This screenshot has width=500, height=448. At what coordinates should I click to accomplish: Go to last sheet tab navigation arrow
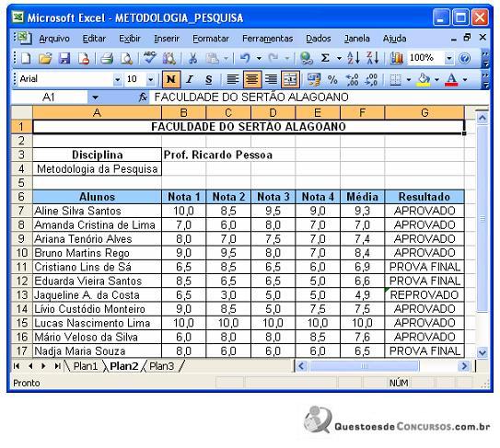click(57, 366)
